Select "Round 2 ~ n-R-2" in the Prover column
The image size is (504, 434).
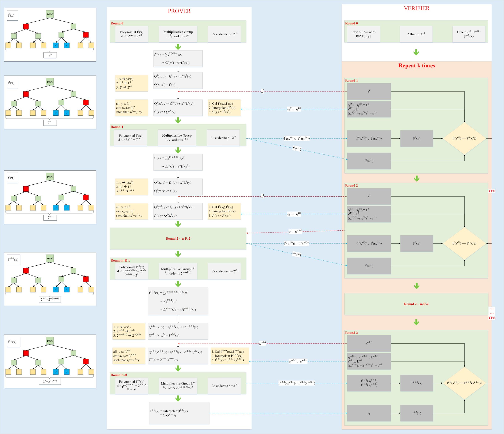(178, 239)
